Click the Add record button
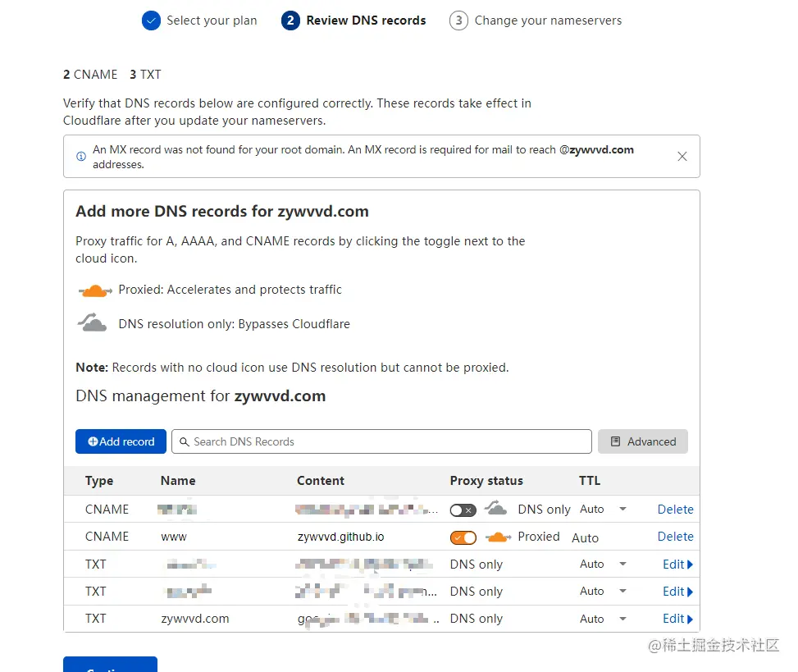The width and height of the screenshot is (798, 672). [x=121, y=441]
